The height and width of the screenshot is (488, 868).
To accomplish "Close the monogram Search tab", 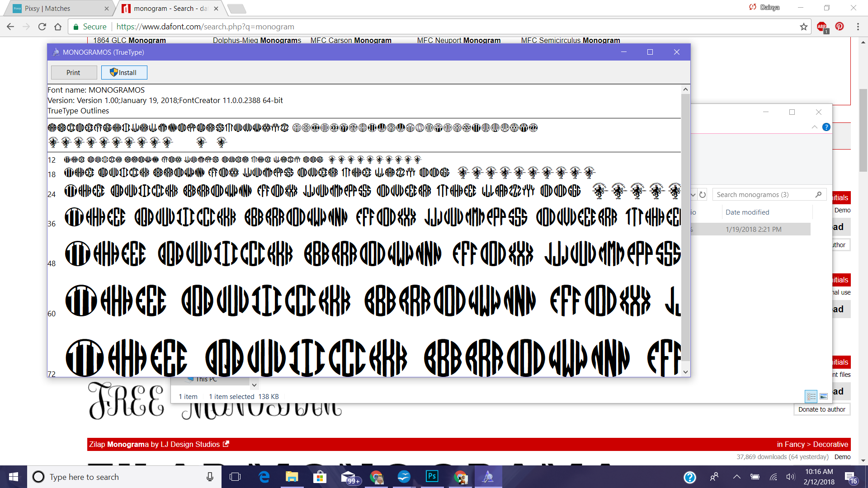I will click(x=216, y=9).
